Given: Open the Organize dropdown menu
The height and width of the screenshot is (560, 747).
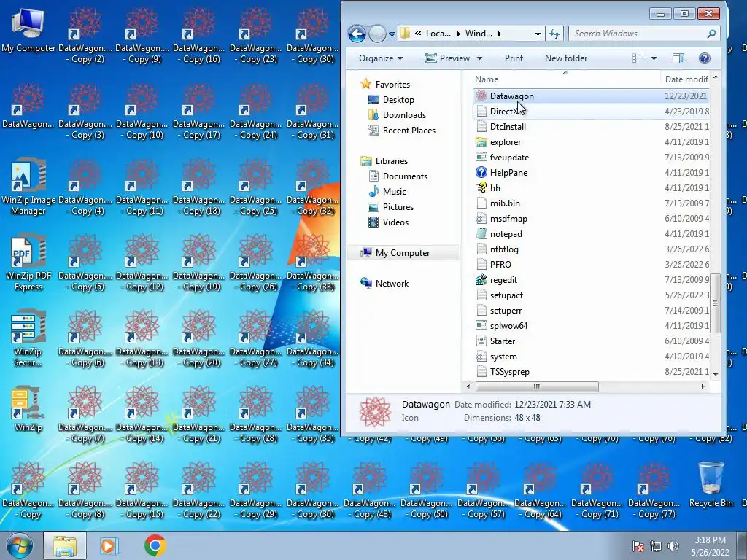Looking at the screenshot, I should point(381,58).
